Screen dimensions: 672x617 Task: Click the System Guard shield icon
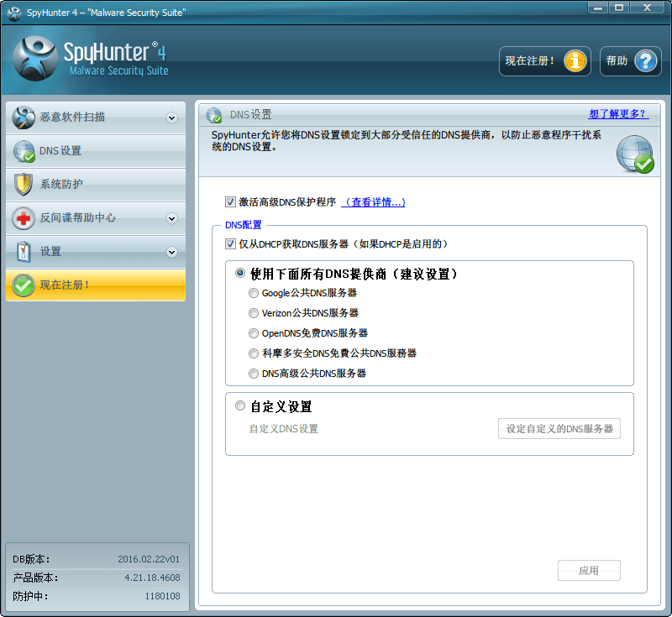click(24, 185)
